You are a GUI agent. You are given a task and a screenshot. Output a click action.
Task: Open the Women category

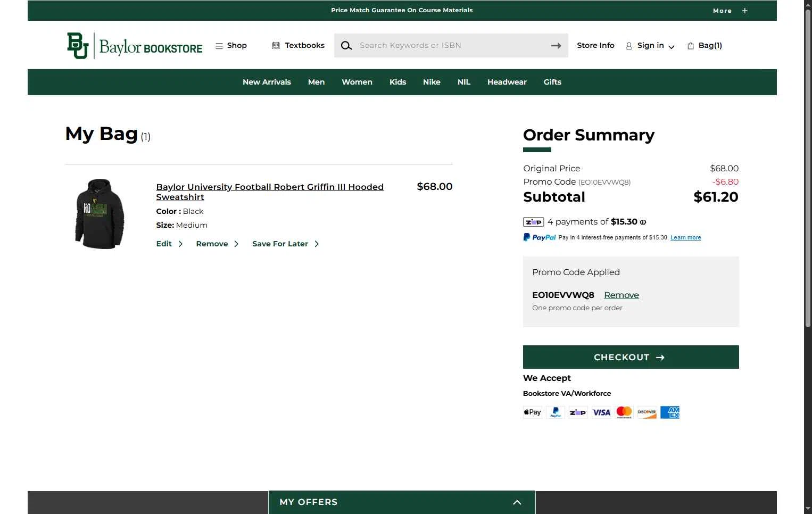[357, 82]
